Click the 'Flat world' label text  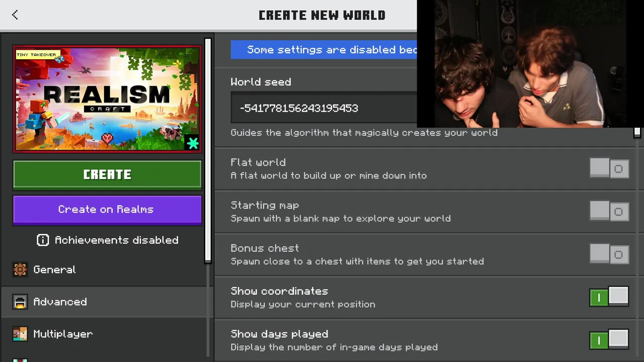tap(258, 162)
